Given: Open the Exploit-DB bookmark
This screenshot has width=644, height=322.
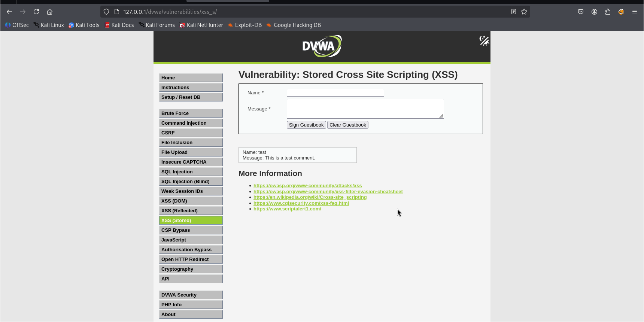Looking at the screenshot, I should (x=245, y=25).
